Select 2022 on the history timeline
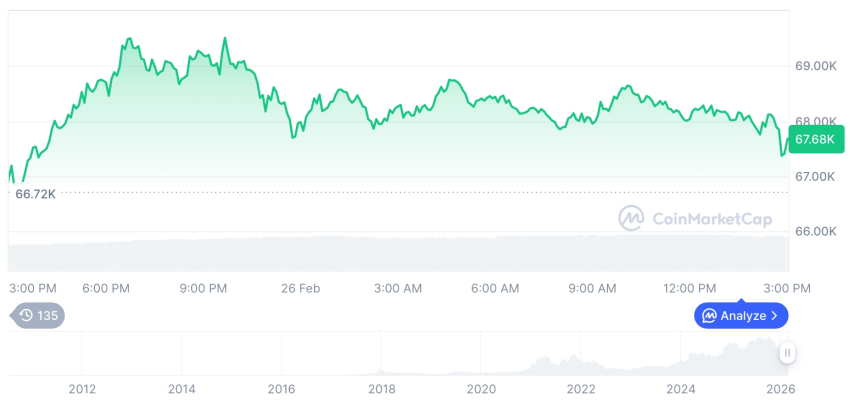 (581, 389)
